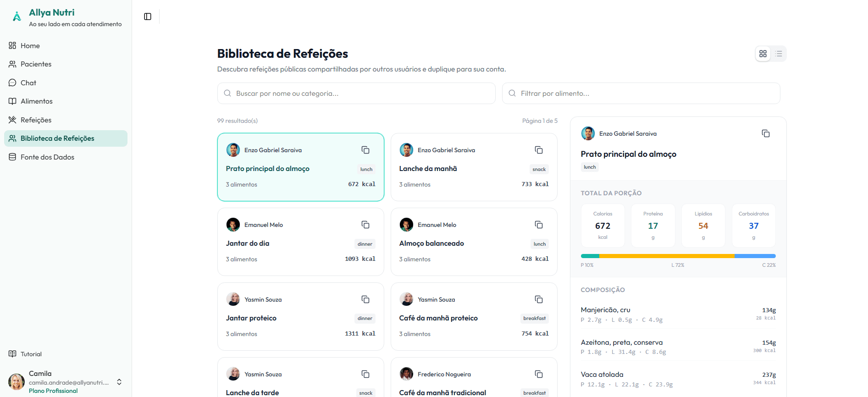Navigate to Alimentos
Image resolution: width=868 pixels, height=397 pixels.
(x=66, y=101)
